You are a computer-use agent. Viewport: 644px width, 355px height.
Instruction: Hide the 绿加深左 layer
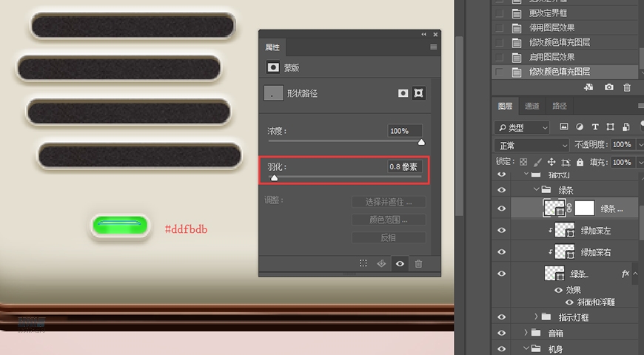click(502, 231)
